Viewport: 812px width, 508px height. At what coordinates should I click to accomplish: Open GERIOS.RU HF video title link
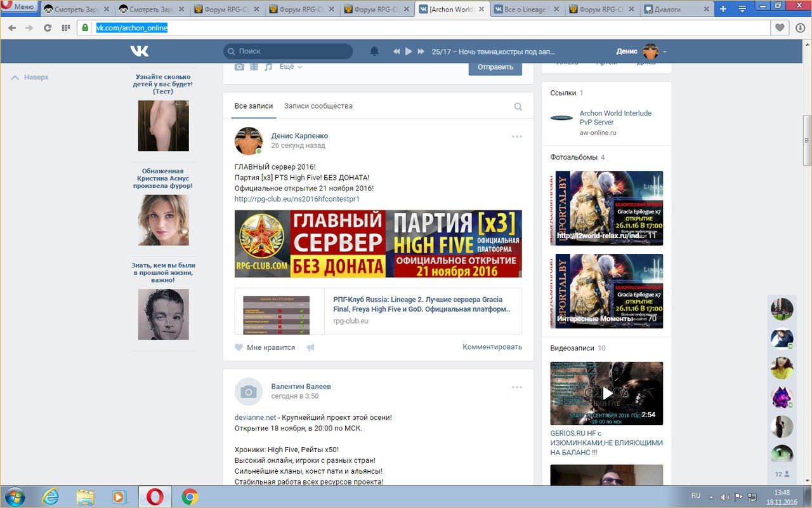click(606, 443)
